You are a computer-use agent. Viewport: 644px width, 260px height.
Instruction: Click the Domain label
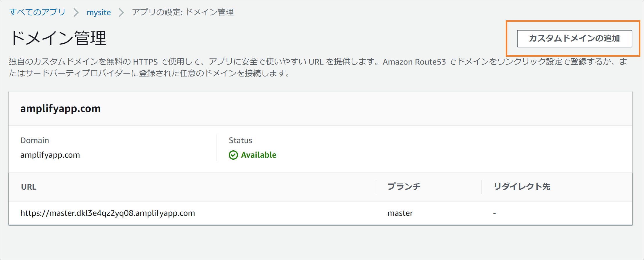point(35,140)
